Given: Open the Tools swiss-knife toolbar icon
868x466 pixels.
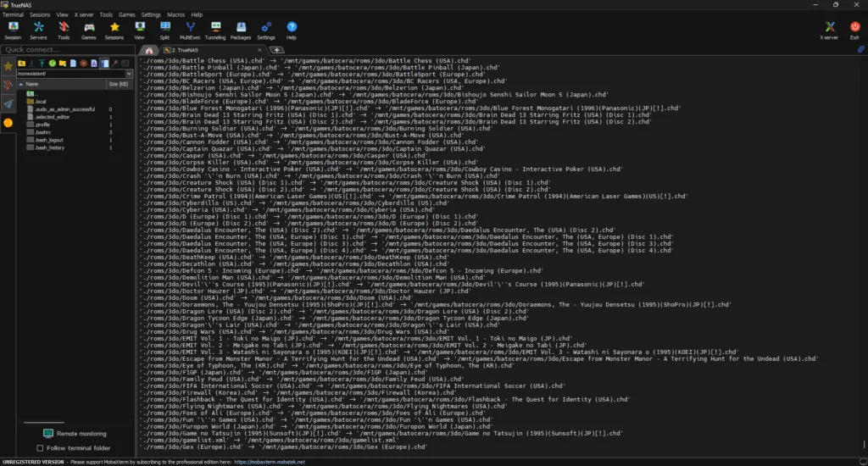Looking at the screenshot, I should [64, 31].
